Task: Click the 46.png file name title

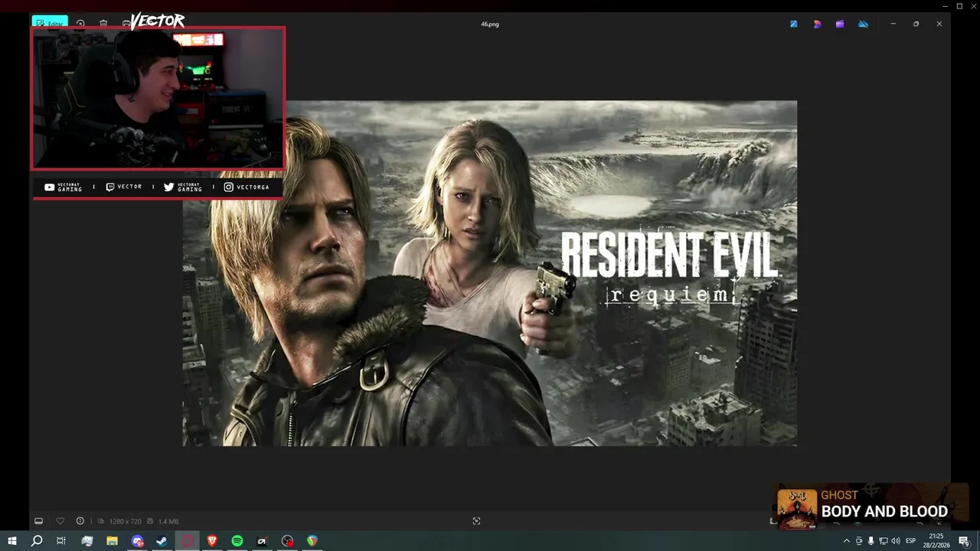Action: pyautogui.click(x=490, y=24)
